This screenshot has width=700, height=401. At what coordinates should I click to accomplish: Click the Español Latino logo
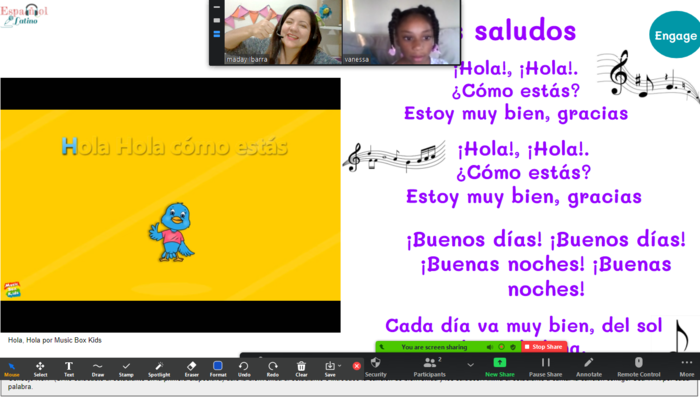click(x=24, y=15)
